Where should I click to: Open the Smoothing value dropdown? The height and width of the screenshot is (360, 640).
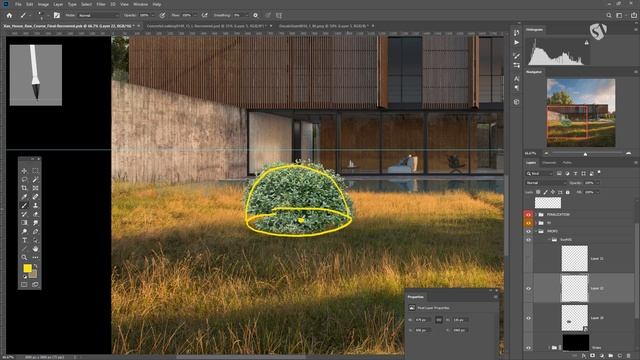[x=246, y=15]
